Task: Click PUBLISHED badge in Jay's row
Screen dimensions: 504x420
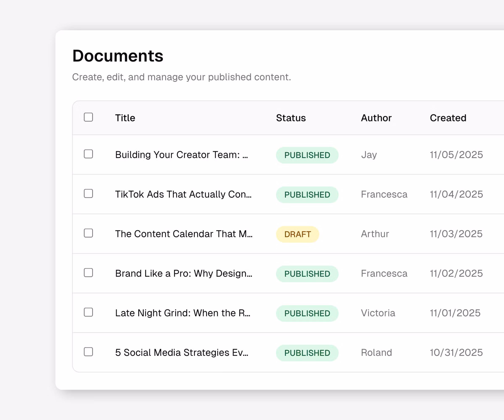Action: (x=307, y=155)
